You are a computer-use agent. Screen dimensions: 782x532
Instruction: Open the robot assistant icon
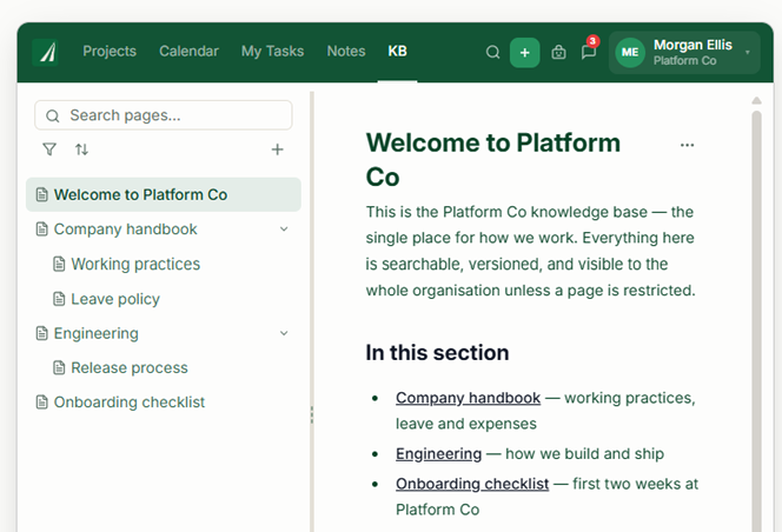[x=559, y=52]
